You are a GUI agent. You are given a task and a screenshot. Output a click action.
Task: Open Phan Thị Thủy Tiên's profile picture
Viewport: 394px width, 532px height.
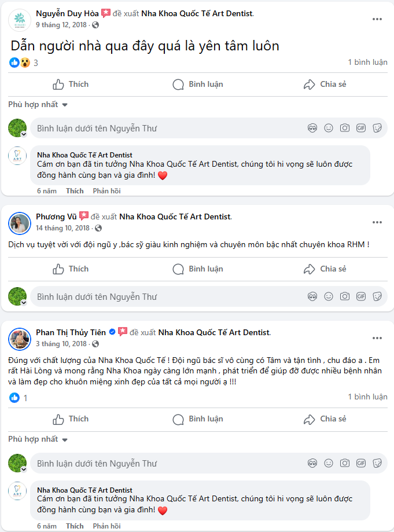point(19,338)
